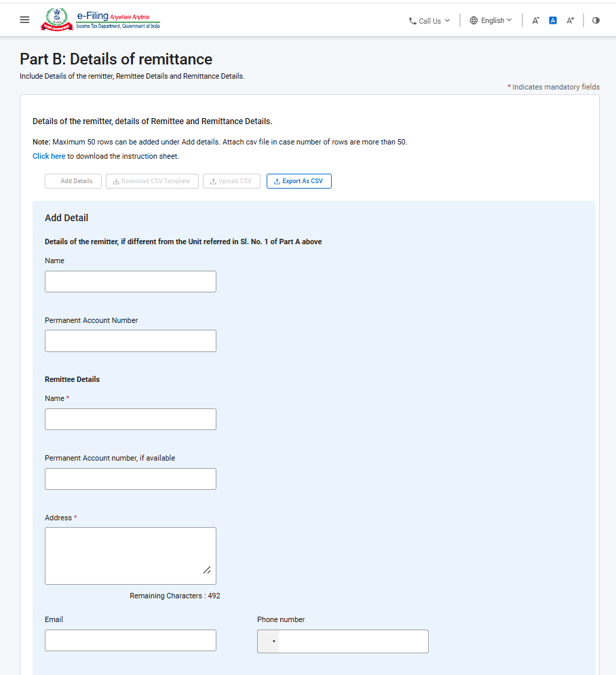Open the hamburger navigation menu
The width and height of the screenshot is (616, 675).
click(24, 20)
